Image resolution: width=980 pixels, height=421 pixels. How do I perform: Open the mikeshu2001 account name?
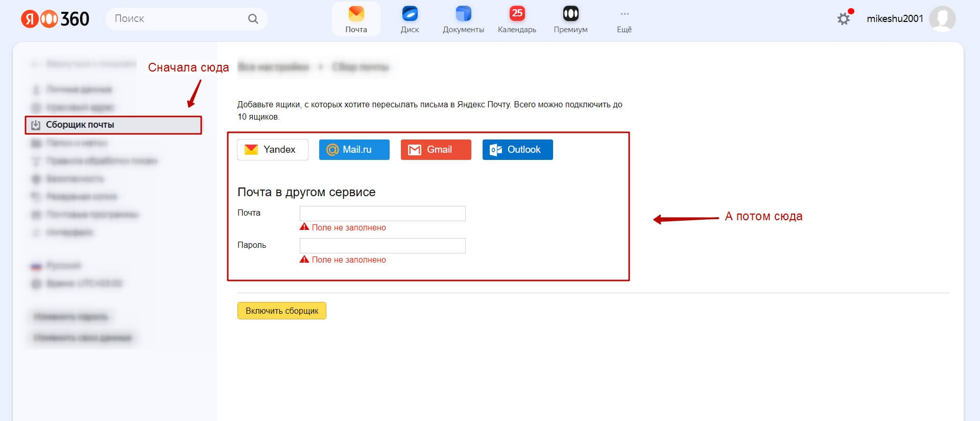[895, 19]
